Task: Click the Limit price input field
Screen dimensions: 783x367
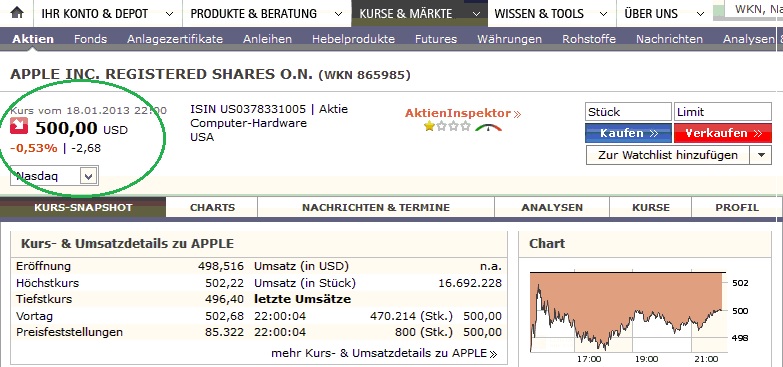Action: pos(723,112)
